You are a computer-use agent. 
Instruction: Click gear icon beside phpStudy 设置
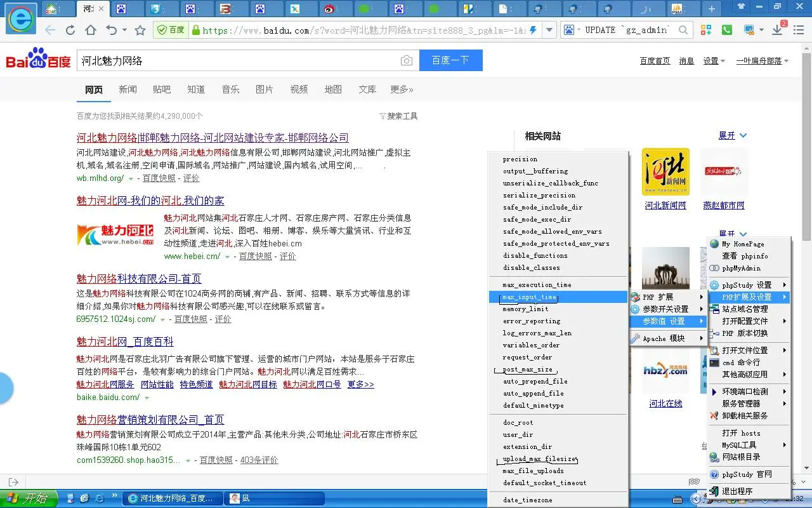pyautogui.click(x=714, y=285)
